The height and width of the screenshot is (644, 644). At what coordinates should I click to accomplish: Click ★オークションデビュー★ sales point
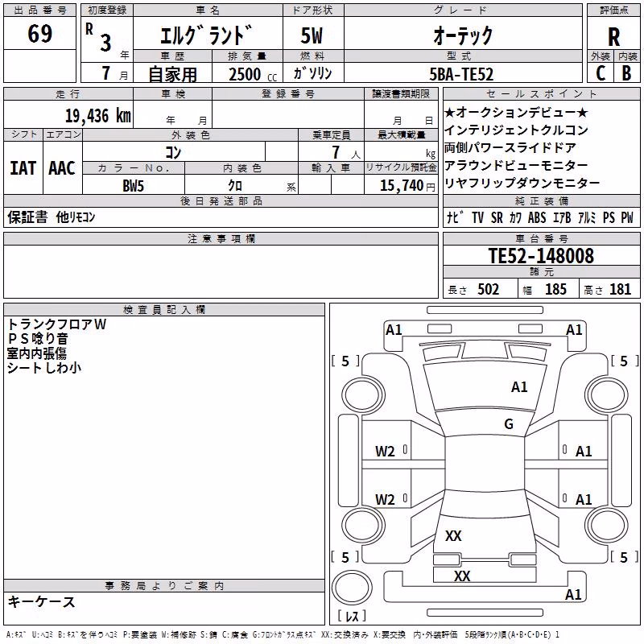point(516,112)
